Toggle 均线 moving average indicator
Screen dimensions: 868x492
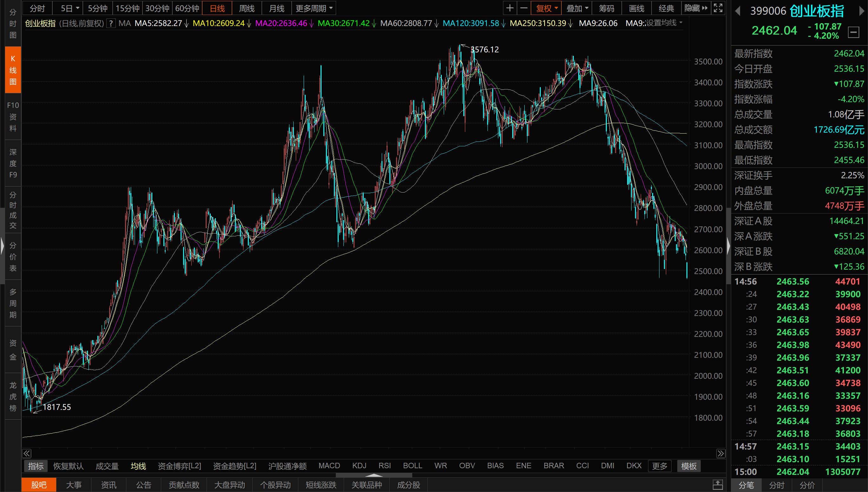(138, 466)
